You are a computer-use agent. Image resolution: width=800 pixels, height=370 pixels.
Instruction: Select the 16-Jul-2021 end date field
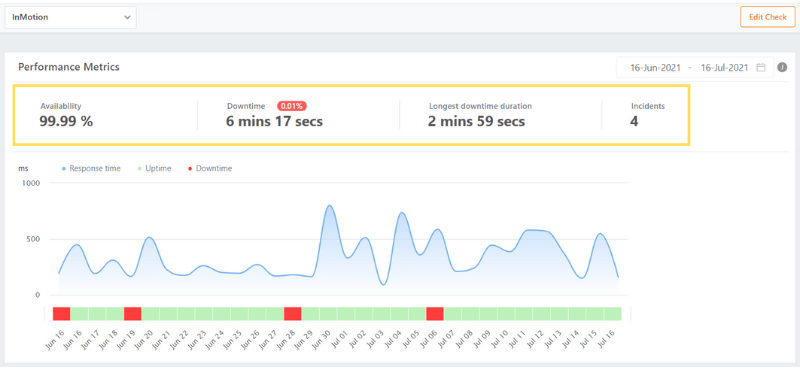[x=724, y=67]
